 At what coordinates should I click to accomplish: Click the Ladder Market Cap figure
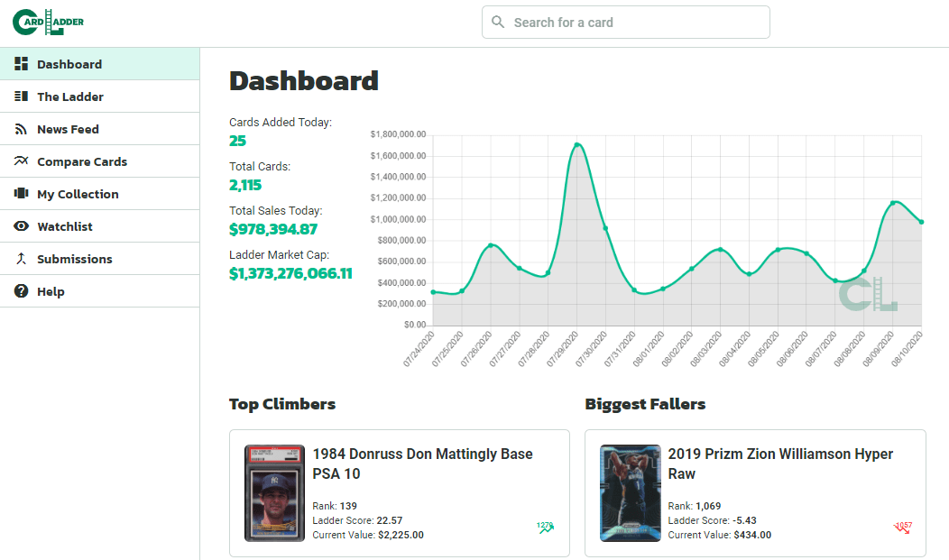(290, 272)
